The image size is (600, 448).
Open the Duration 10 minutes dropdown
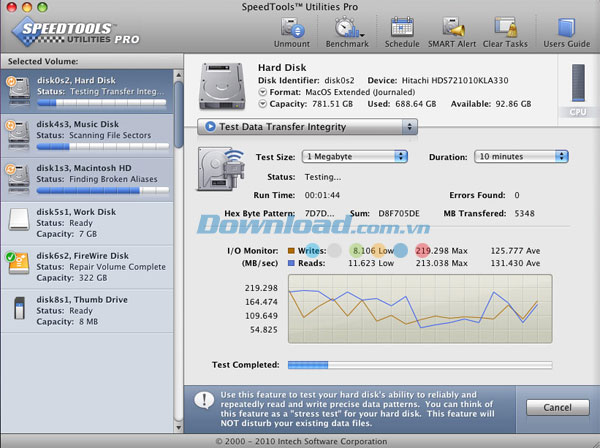pyautogui.click(x=521, y=156)
